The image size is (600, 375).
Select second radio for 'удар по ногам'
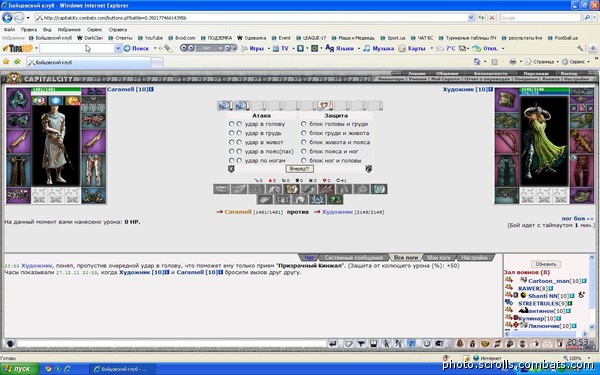239,161
